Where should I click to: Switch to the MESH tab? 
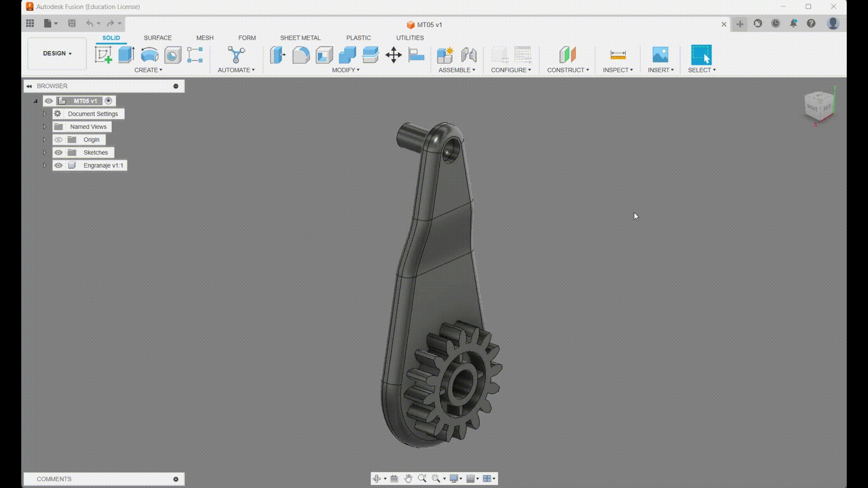click(x=205, y=38)
